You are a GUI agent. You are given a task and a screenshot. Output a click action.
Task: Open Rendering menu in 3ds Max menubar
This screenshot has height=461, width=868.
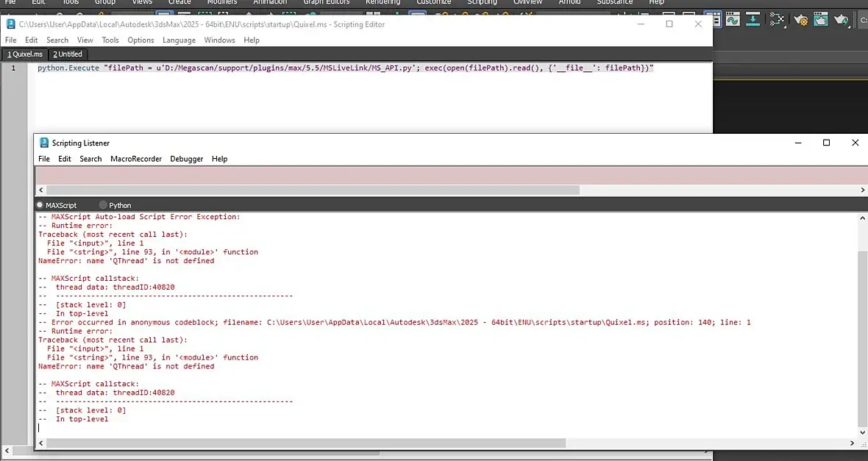(383, 2)
